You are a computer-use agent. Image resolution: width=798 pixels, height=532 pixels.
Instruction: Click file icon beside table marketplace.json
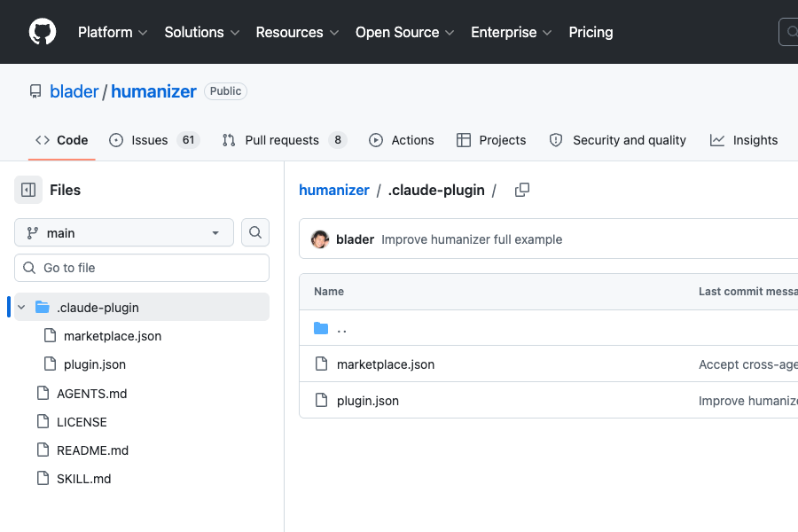321,364
